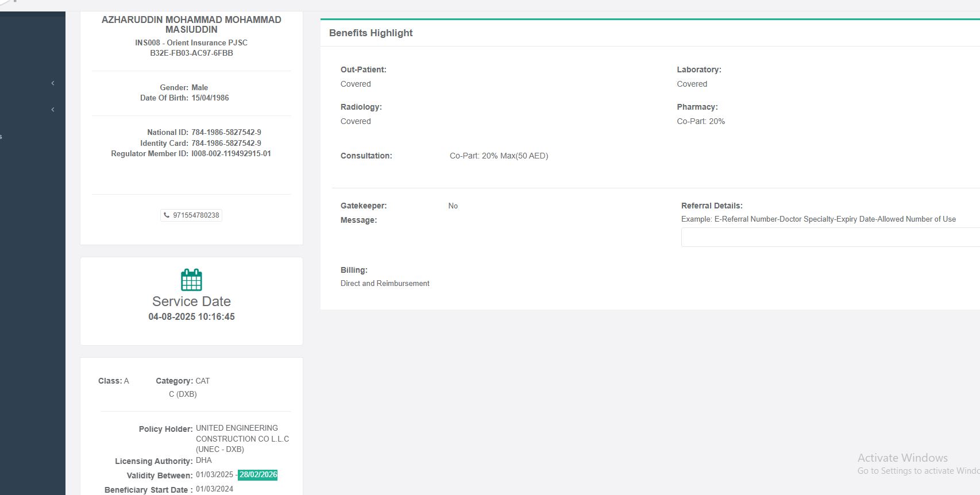This screenshot has height=495, width=980.
Task: Click the Activate Windows watermark text
Action: pyautogui.click(x=902, y=458)
